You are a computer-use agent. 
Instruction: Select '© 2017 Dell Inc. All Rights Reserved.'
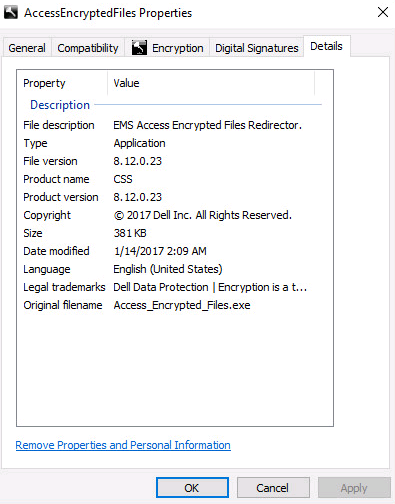(203, 215)
